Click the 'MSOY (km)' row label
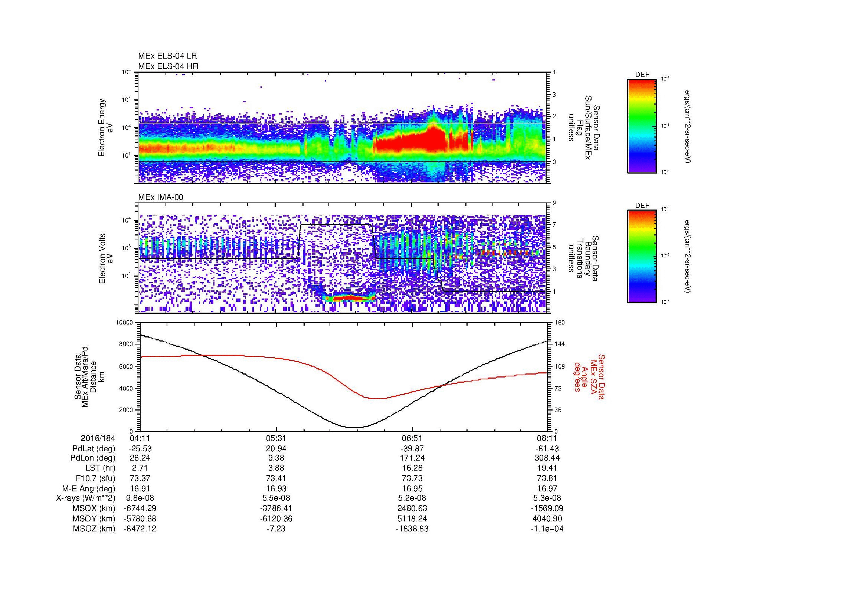 (x=94, y=518)
